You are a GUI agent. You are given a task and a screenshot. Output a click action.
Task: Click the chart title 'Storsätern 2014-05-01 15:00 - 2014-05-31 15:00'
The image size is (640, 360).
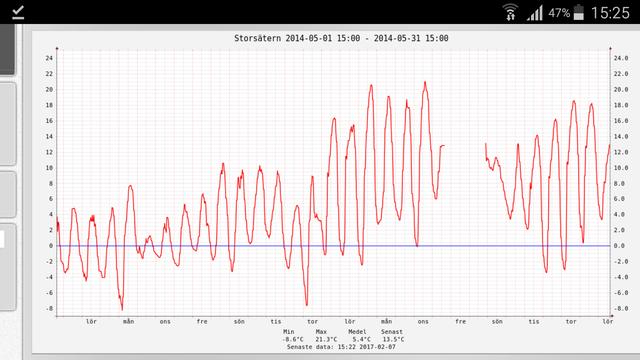click(341, 38)
